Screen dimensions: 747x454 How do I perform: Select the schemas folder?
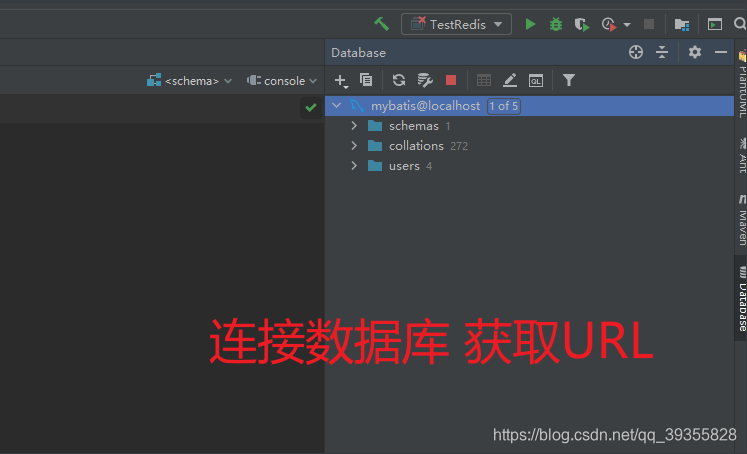[x=414, y=126]
